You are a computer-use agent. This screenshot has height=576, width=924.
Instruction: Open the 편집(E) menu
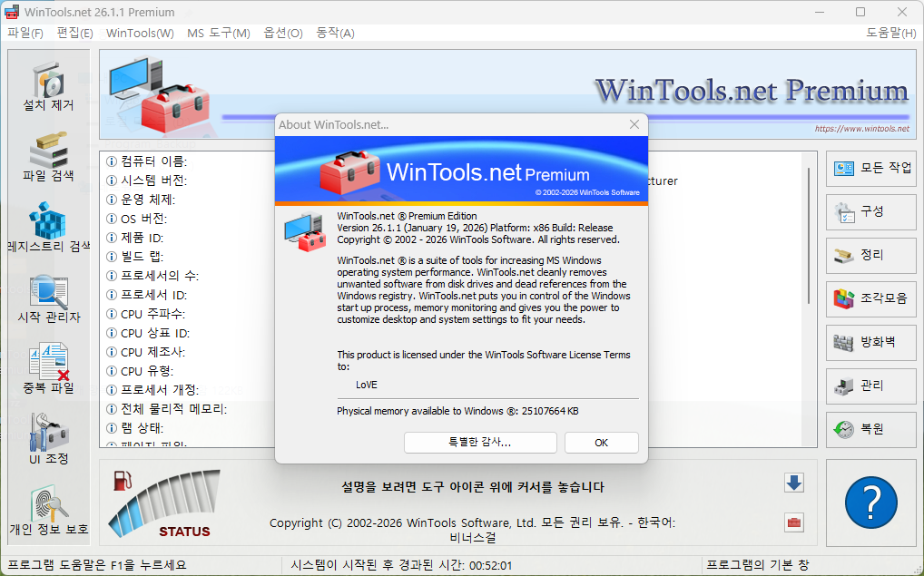coord(74,33)
